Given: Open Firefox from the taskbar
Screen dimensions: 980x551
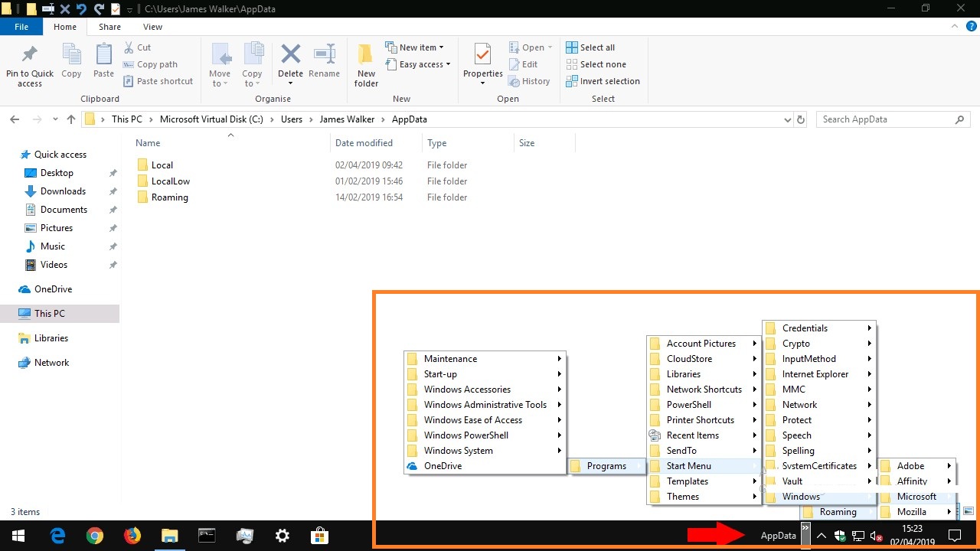Looking at the screenshot, I should 132,536.
